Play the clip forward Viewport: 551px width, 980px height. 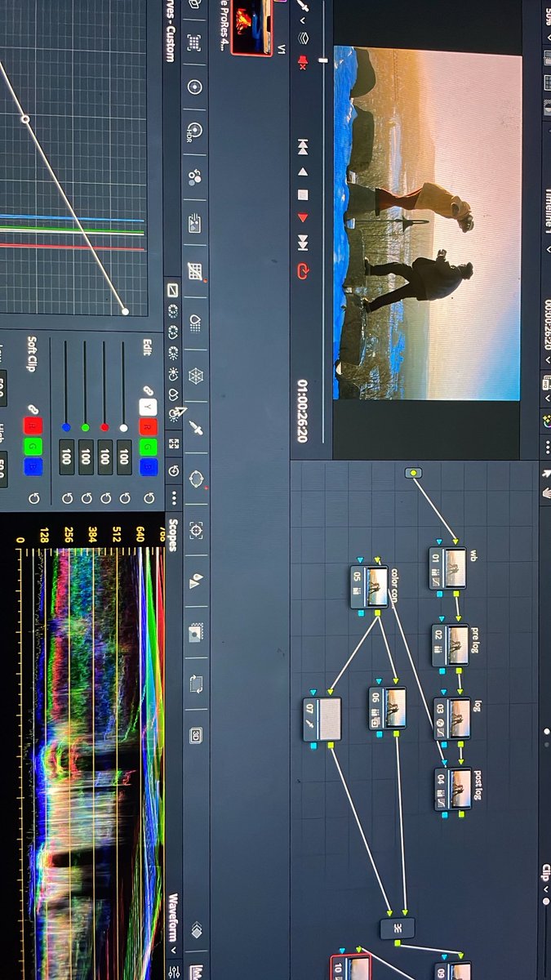pyautogui.click(x=303, y=217)
